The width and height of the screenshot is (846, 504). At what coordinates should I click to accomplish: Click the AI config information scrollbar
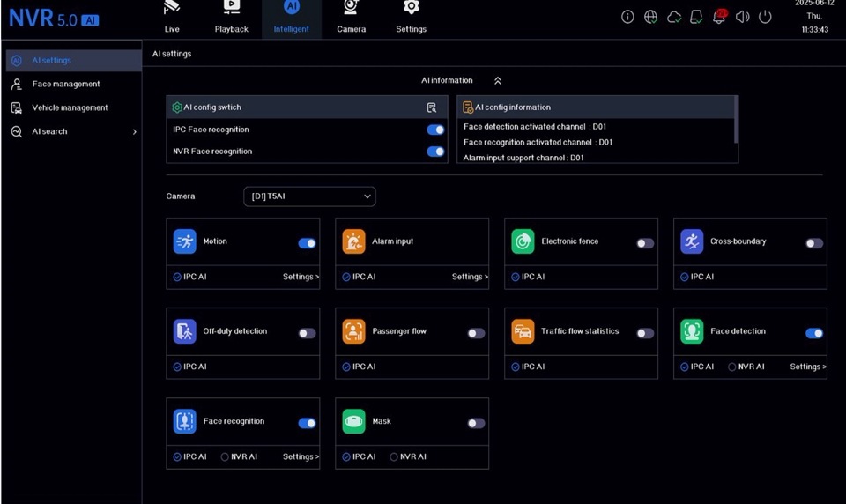click(x=736, y=120)
